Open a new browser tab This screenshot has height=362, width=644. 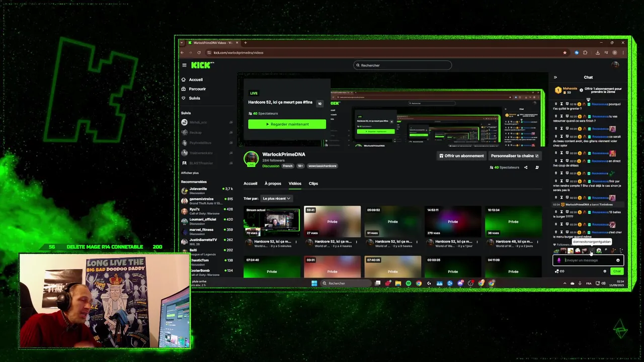click(247, 43)
